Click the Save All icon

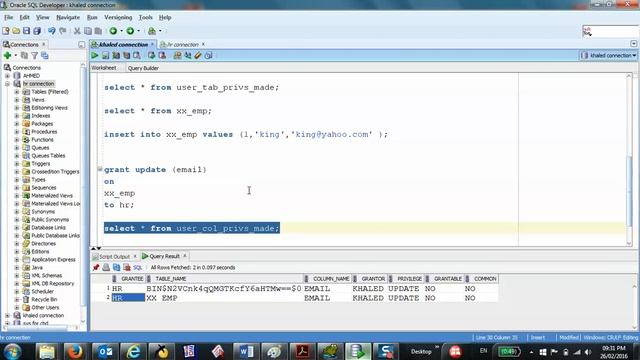37,31
